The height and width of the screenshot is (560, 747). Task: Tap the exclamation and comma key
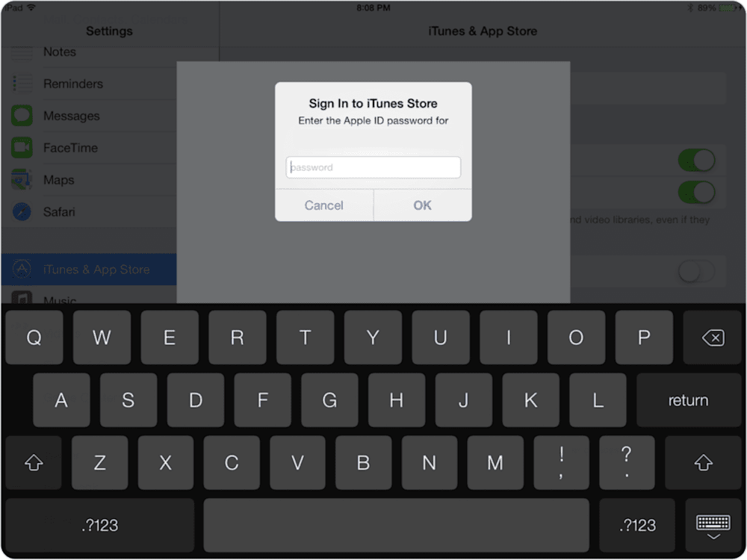[x=561, y=462]
